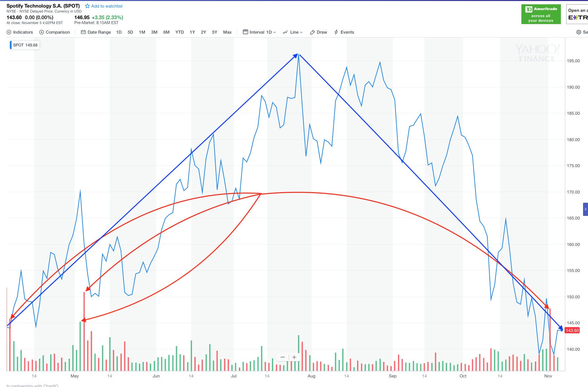Expand the right side panel arrow
Image resolution: width=588 pixels, height=387 pixels.
coord(585,209)
